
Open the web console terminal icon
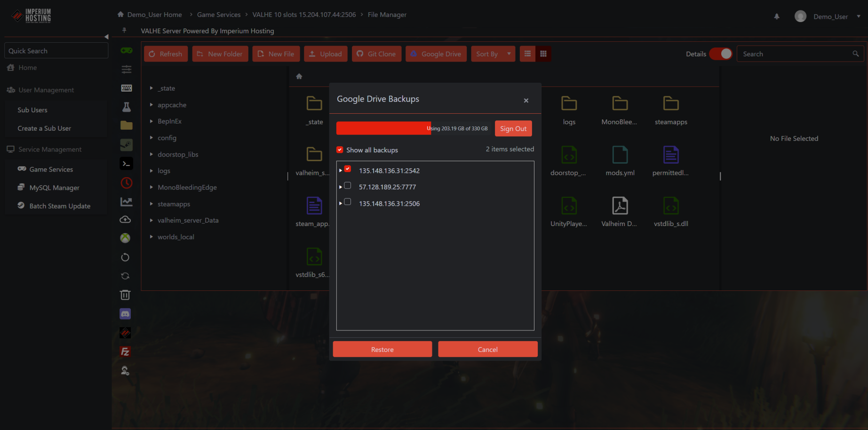[x=126, y=164]
